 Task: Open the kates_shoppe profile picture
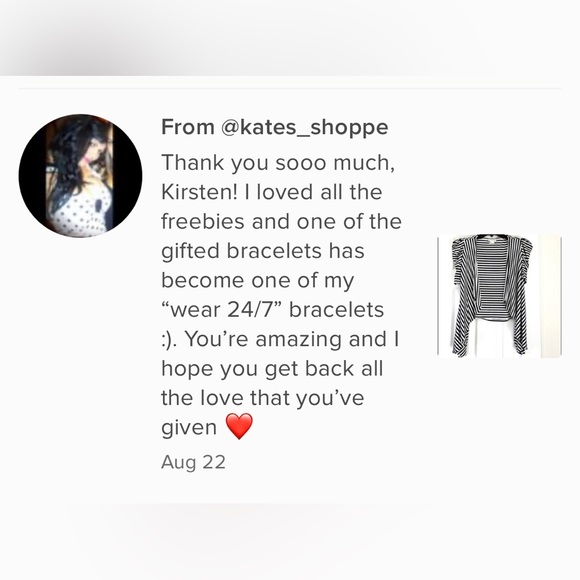[x=80, y=175]
